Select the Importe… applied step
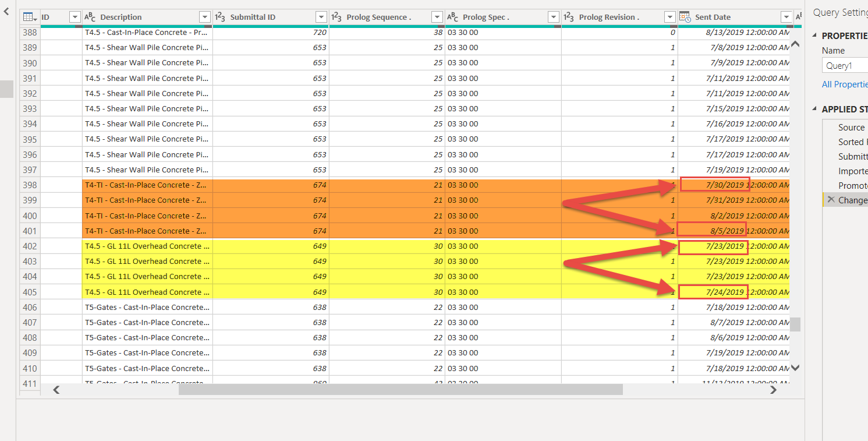The width and height of the screenshot is (868, 441). tap(852, 171)
